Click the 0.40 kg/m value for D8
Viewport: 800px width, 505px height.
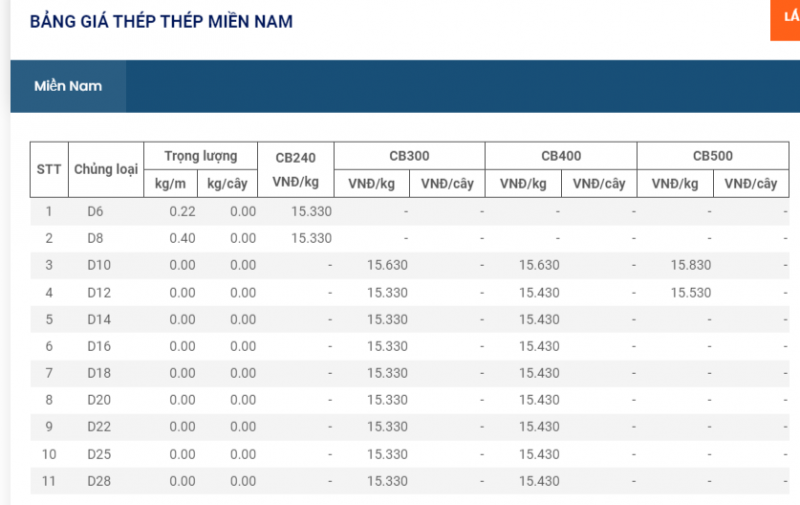[182, 238]
